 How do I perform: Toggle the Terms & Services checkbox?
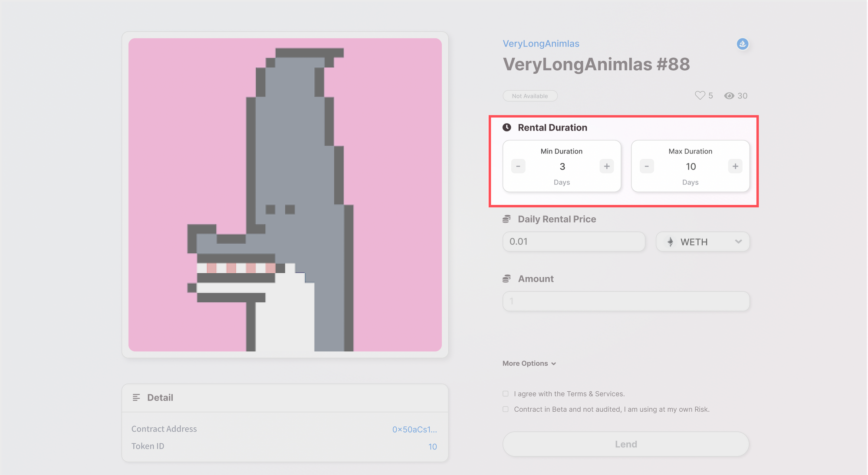click(x=504, y=394)
